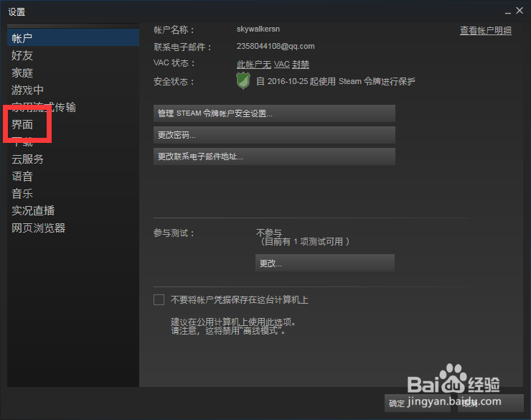Minimize the 设置 window
The width and height of the screenshot is (531, 420).
507,12
